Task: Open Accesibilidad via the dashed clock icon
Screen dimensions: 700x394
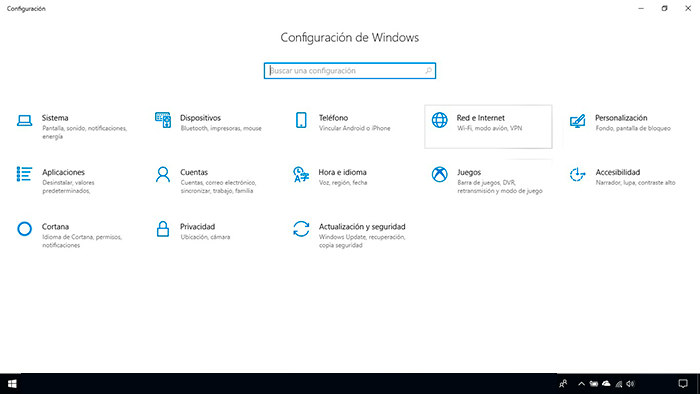Action: (x=577, y=174)
